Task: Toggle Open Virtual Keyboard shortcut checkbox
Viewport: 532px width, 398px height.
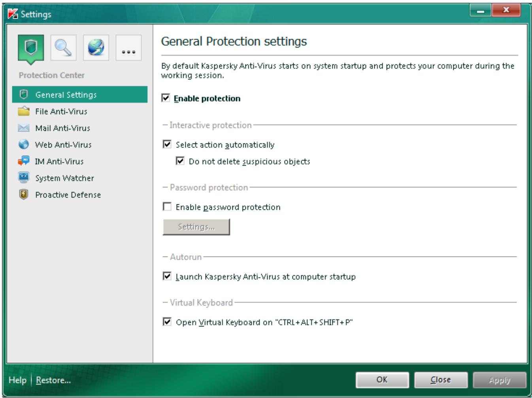Action: [167, 322]
